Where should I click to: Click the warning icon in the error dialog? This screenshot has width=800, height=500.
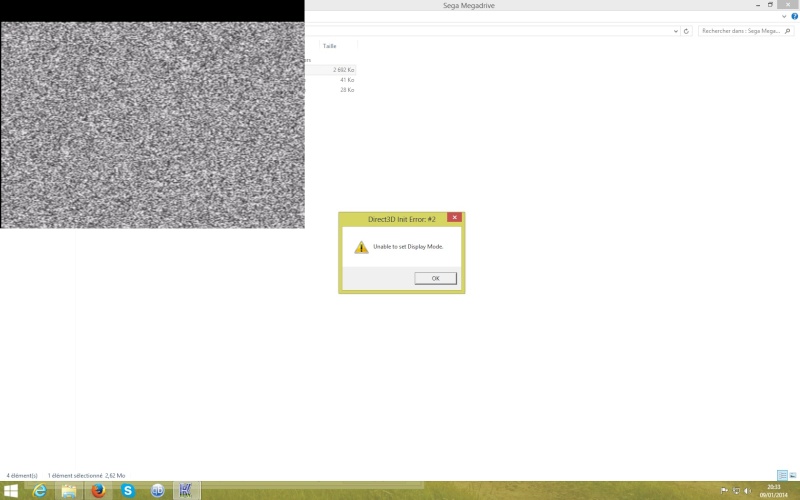[361, 247]
